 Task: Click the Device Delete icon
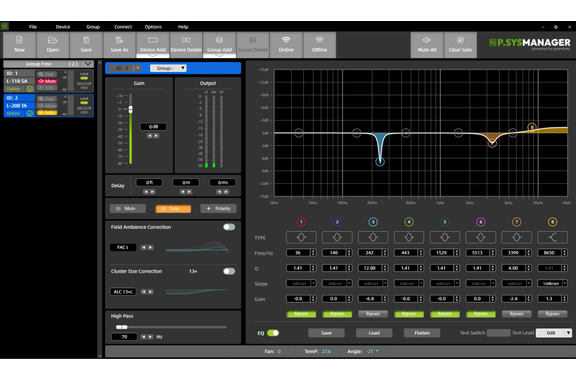(186, 44)
